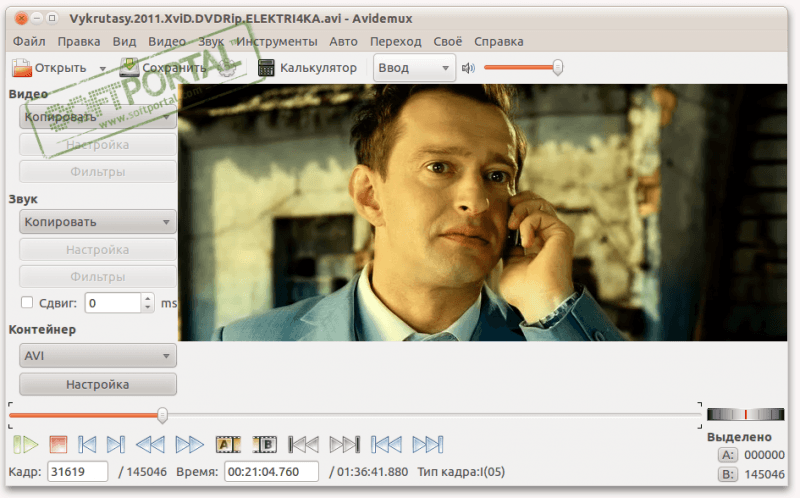800x498 pixels.
Task: Open the Вид menu
Action: (x=124, y=41)
